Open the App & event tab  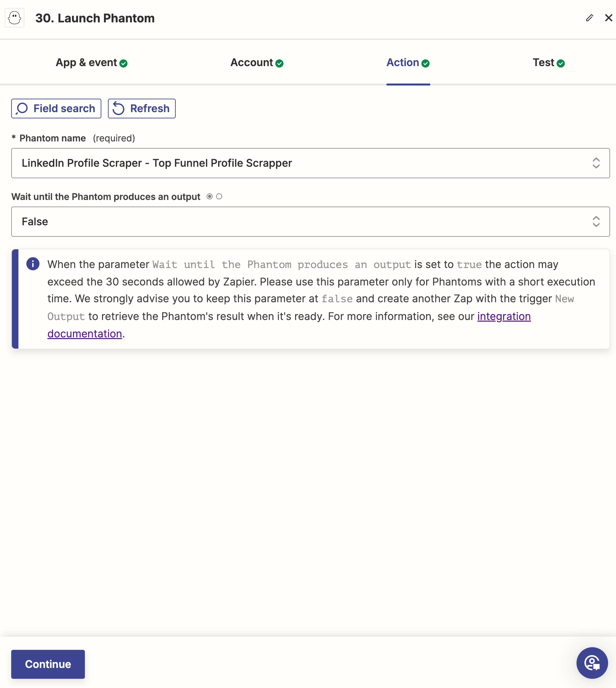91,62
